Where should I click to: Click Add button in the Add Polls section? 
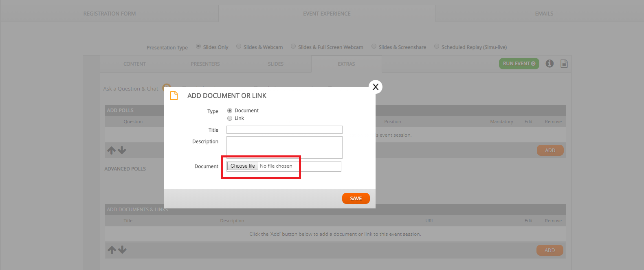click(x=550, y=150)
